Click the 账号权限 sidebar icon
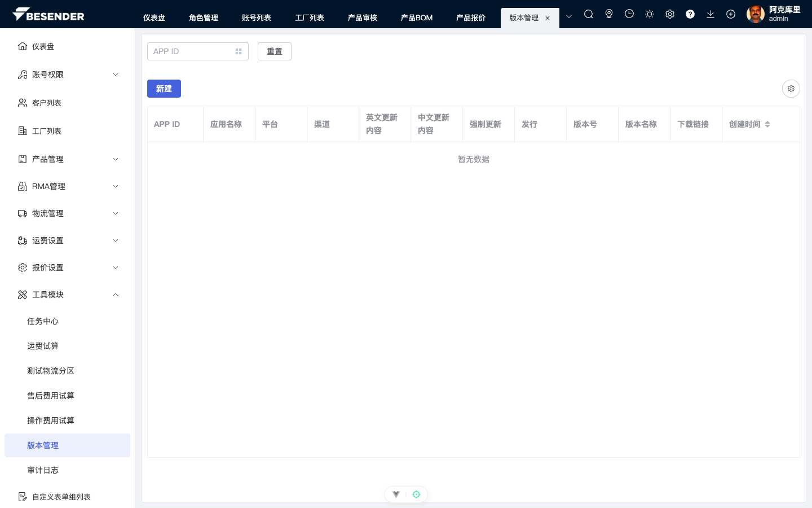 click(x=23, y=75)
